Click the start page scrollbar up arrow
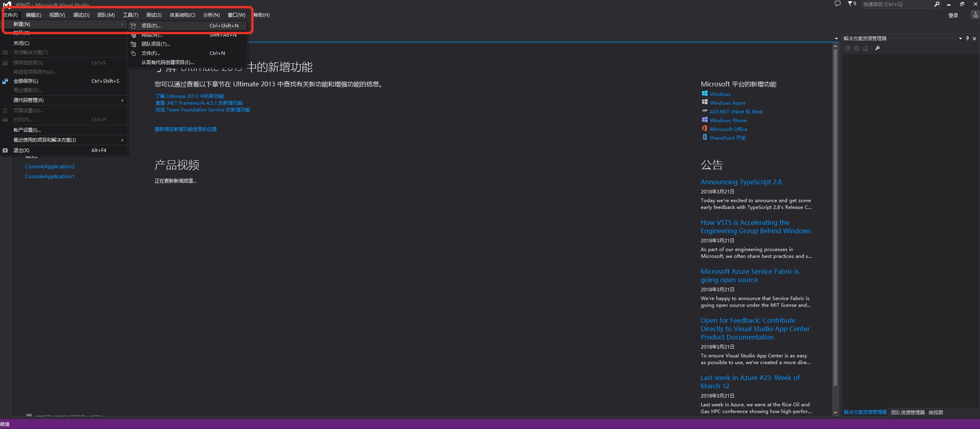Screen dimensions: 980x429 pos(835,46)
